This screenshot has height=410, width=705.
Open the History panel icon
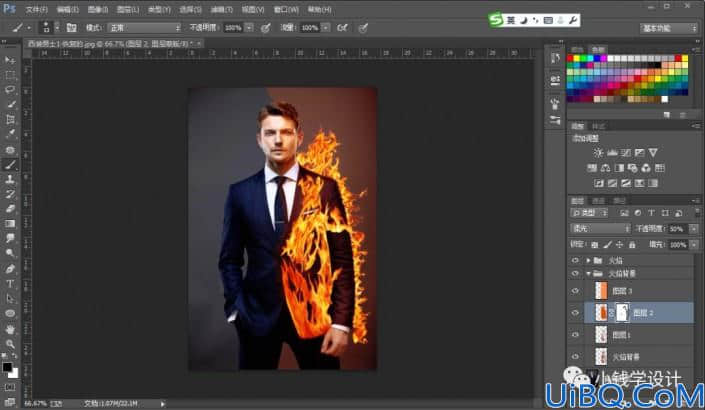point(555,59)
